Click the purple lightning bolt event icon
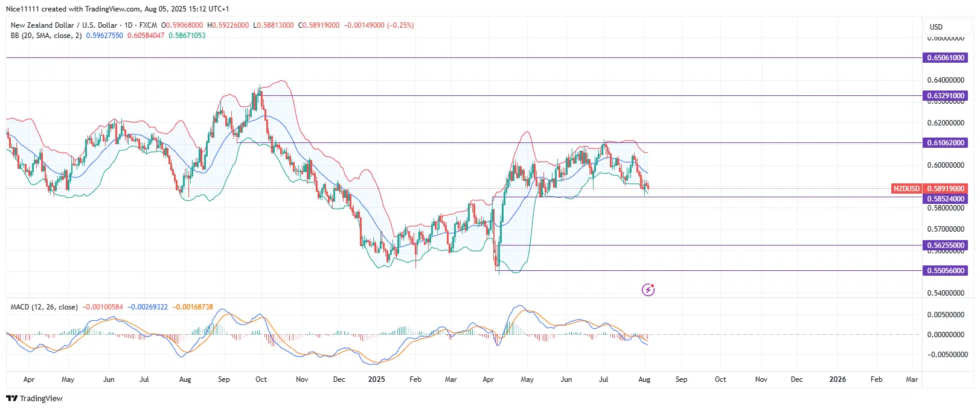This screenshot has height=409, width=980. tap(648, 290)
